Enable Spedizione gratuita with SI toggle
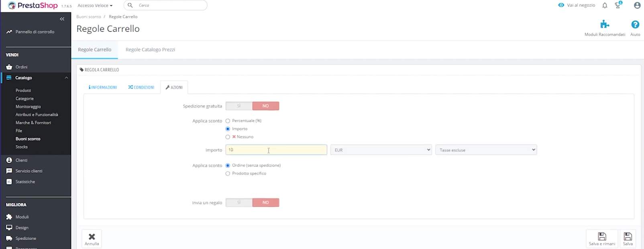Image resolution: width=644 pixels, height=249 pixels. pyautogui.click(x=239, y=106)
